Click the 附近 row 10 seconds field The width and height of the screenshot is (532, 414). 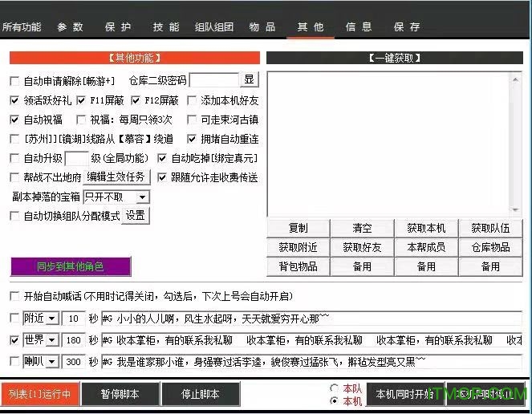[x=73, y=319]
